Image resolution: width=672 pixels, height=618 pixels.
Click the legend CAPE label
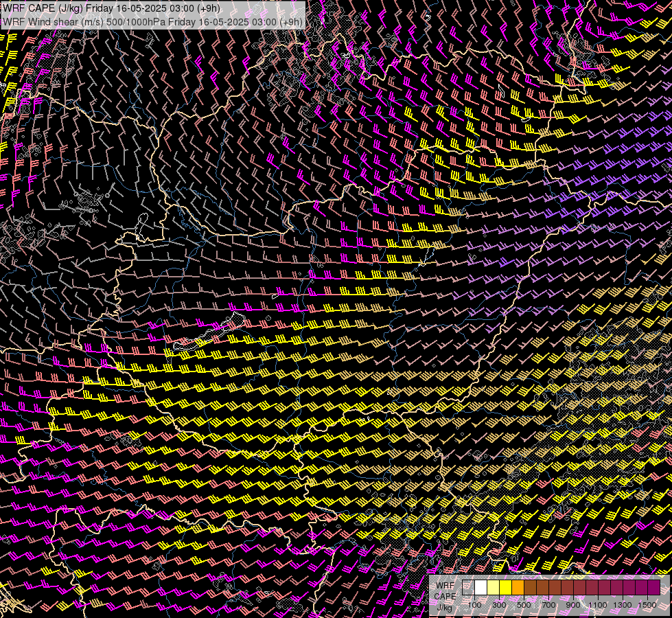pyautogui.click(x=445, y=596)
